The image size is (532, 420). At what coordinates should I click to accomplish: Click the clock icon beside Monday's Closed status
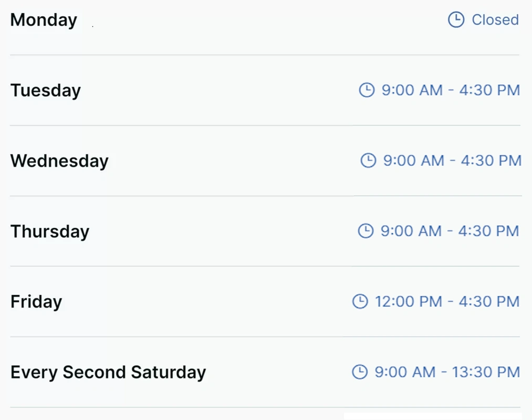[x=456, y=20]
